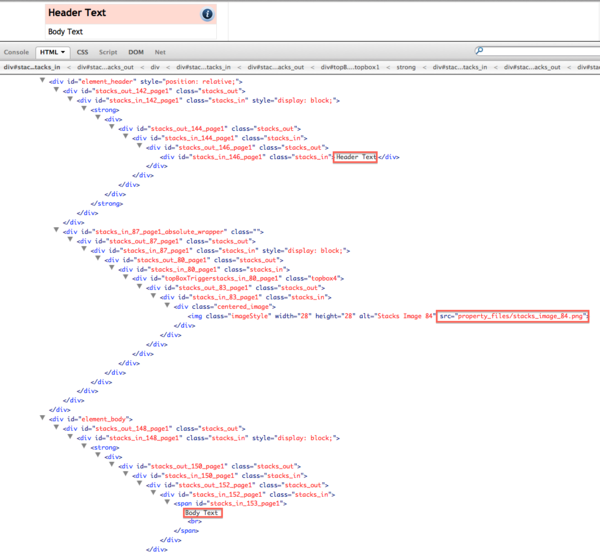Click the search magnifier icon
The image size is (600, 556).
[x=479, y=51]
